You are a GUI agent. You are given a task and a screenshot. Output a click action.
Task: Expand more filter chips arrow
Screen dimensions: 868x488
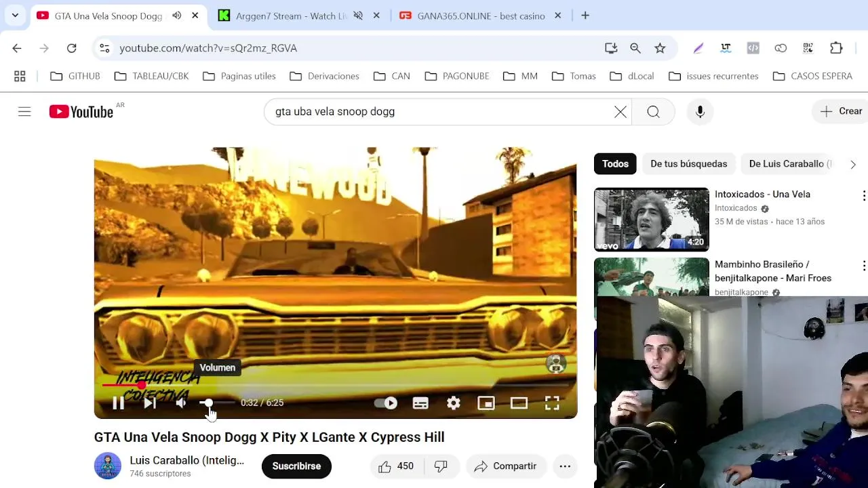point(853,164)
